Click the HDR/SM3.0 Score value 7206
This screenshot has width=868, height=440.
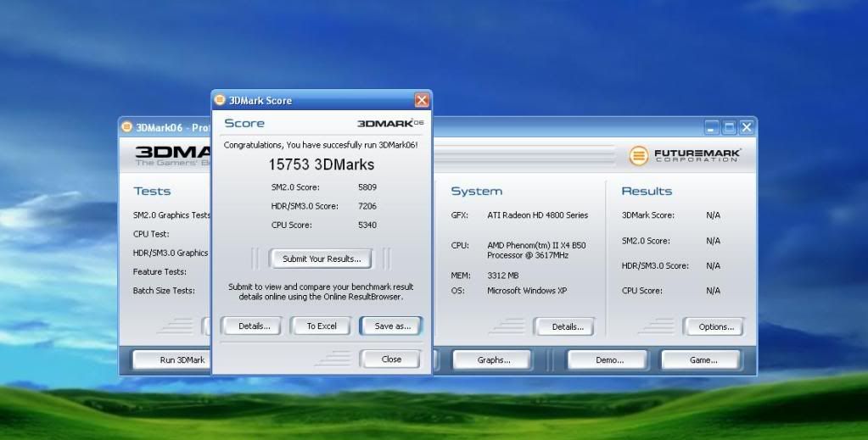click(x=367, y=206)
